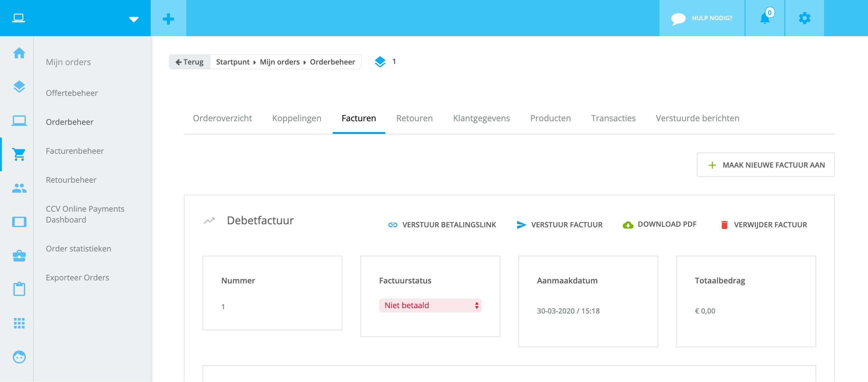Open the Klantgegevens tab
The width and height of the screenshot is (868, 382).
click(x=482, y=118)
